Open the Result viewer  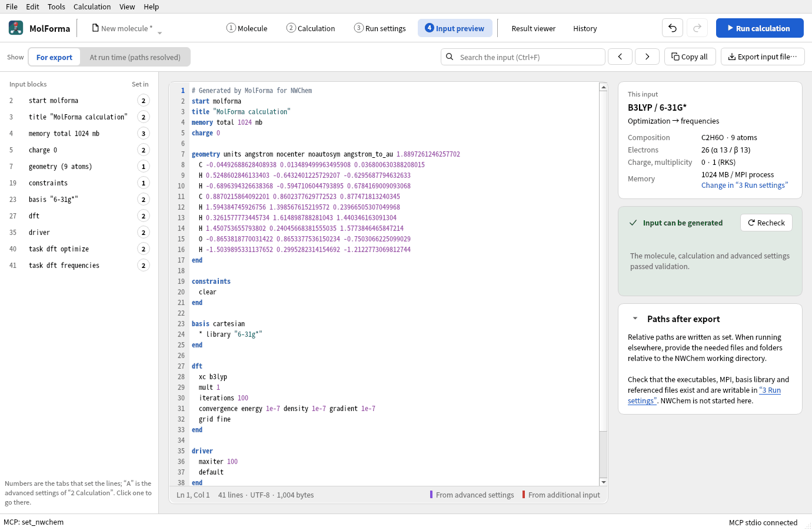point(533,28)
